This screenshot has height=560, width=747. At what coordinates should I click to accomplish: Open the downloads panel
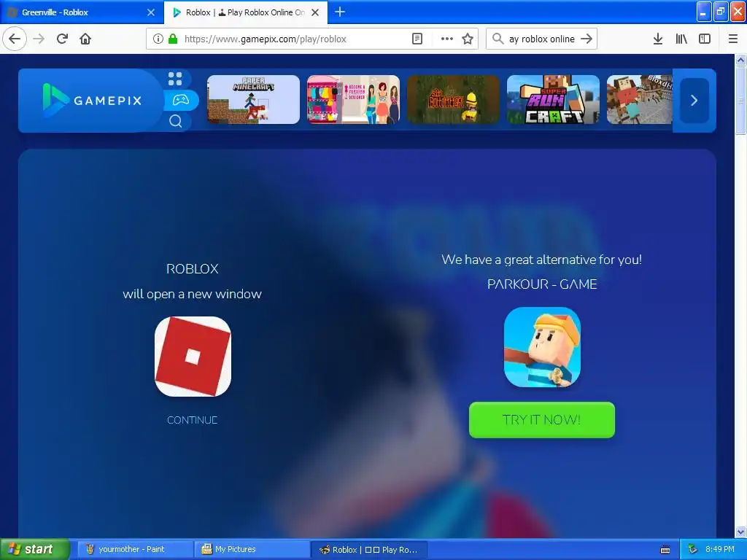click(657, 39)
